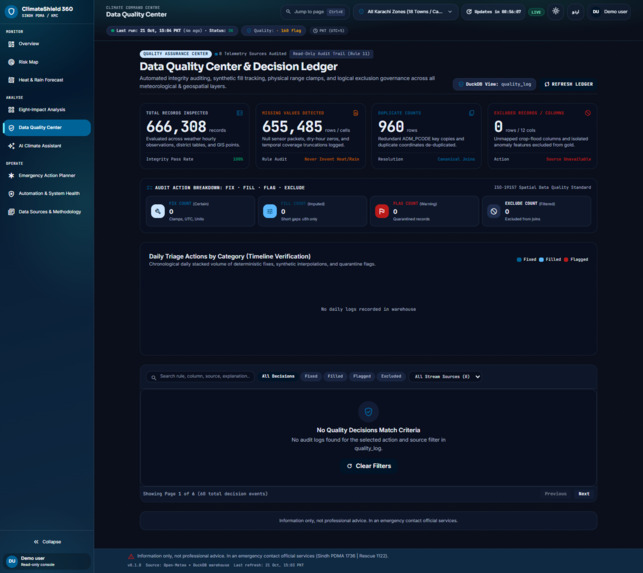This screenshot has width=643, height=573.
Task: Open the Demo user menu in header
Action: pos(610,12)
